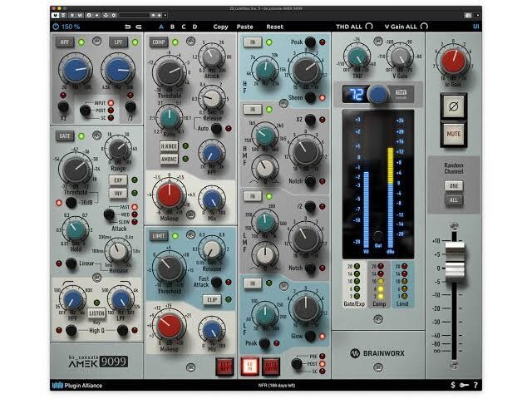Click the Plugin Alliance logo

click(x=77, y=385)
